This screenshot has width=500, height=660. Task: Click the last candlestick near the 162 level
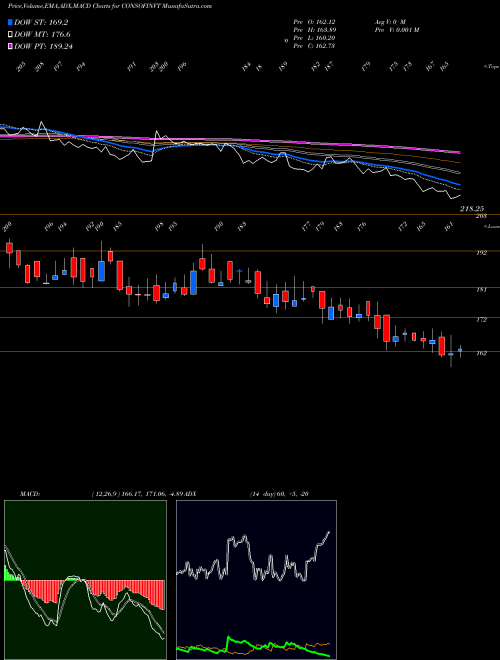point(460,350)
